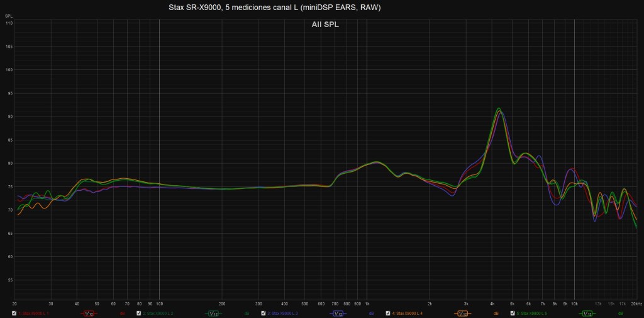Image resolution: width=644 pixels, height=318 pixels.
Task: Toggle the Stax X9000 L 3 checkbox
Action: coord(264,313)
